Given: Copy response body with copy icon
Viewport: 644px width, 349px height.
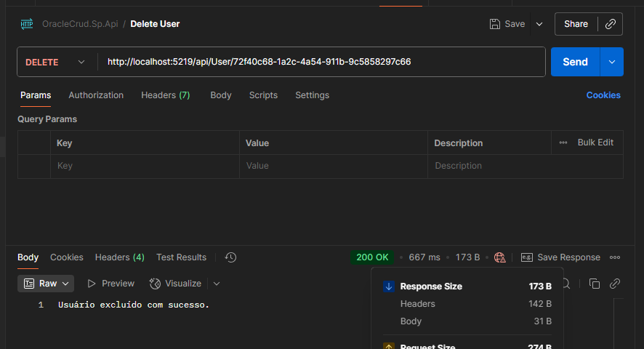Looking at the screenshot, I should 594,284.
